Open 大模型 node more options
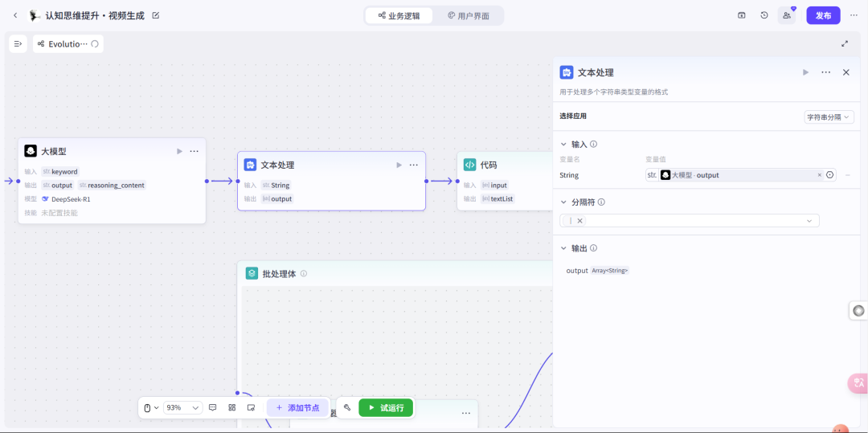The image size is (868, 433). pos(194,151)
